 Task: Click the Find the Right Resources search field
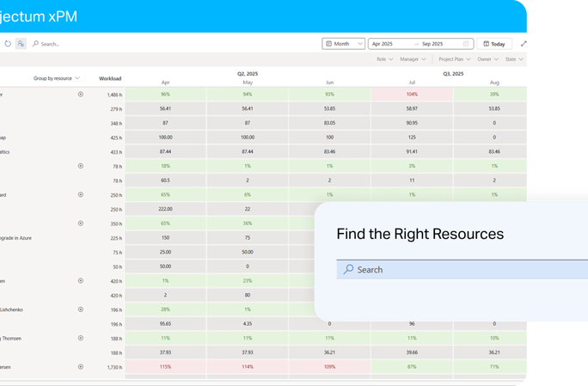point(464,269)
